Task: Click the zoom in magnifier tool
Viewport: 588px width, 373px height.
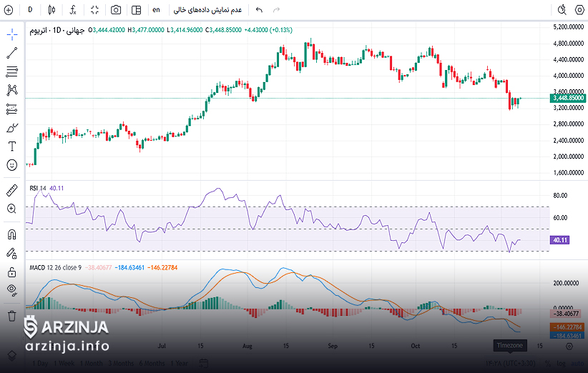Action: (x=12, y=209)
